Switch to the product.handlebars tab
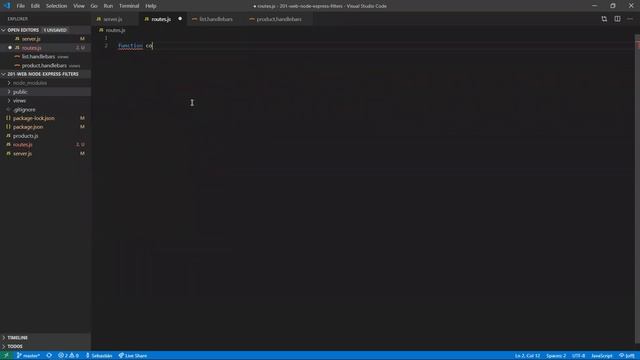 [x=279, y=19]
